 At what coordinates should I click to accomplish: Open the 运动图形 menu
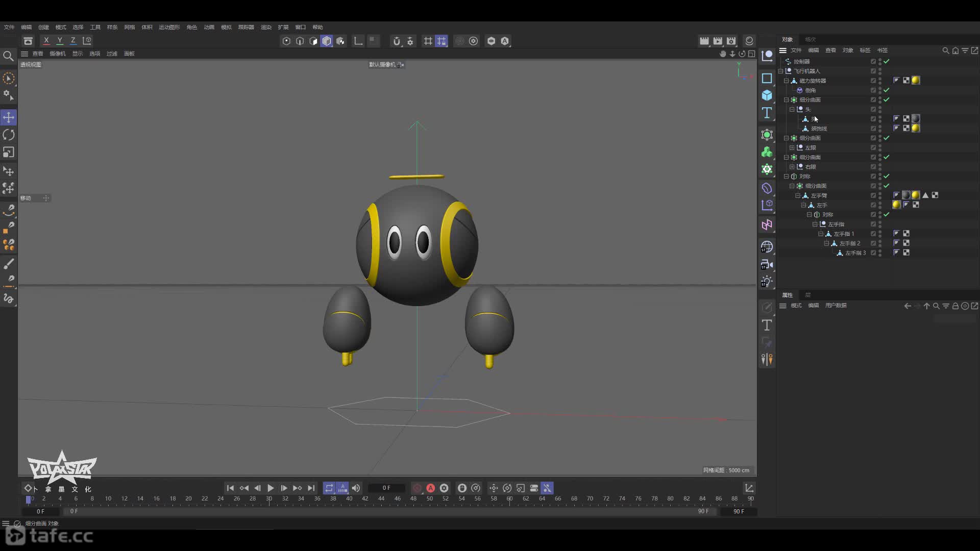click(x=169, y=27)
